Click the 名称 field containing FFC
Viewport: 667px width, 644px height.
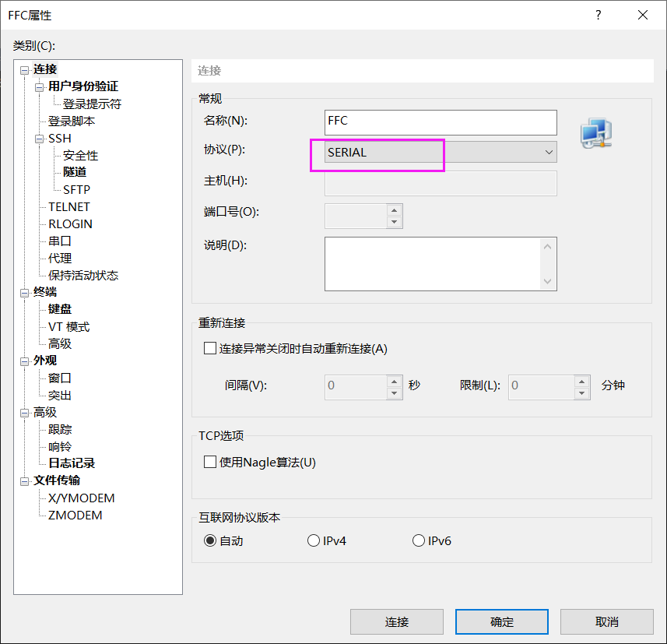click(x=441, y=122)
